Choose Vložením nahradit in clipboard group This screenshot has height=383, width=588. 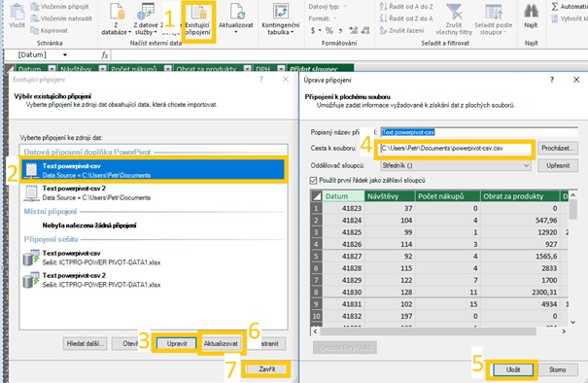(x=61, y=18)
